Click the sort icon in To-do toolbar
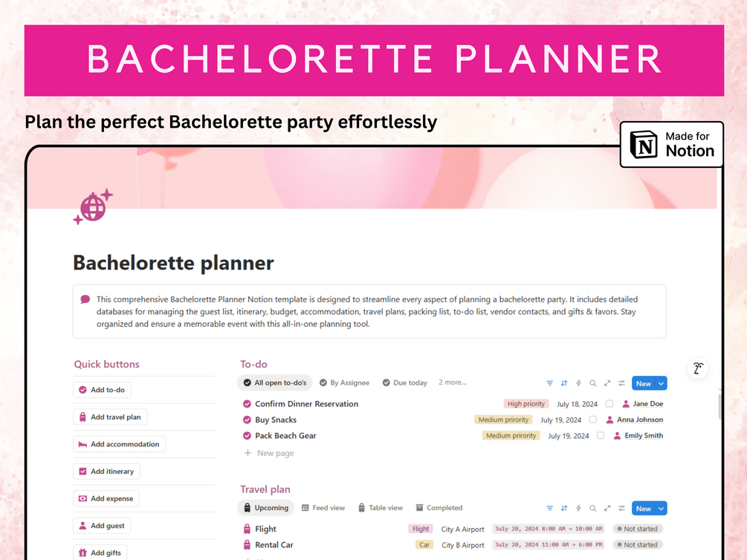 (564, 383)
